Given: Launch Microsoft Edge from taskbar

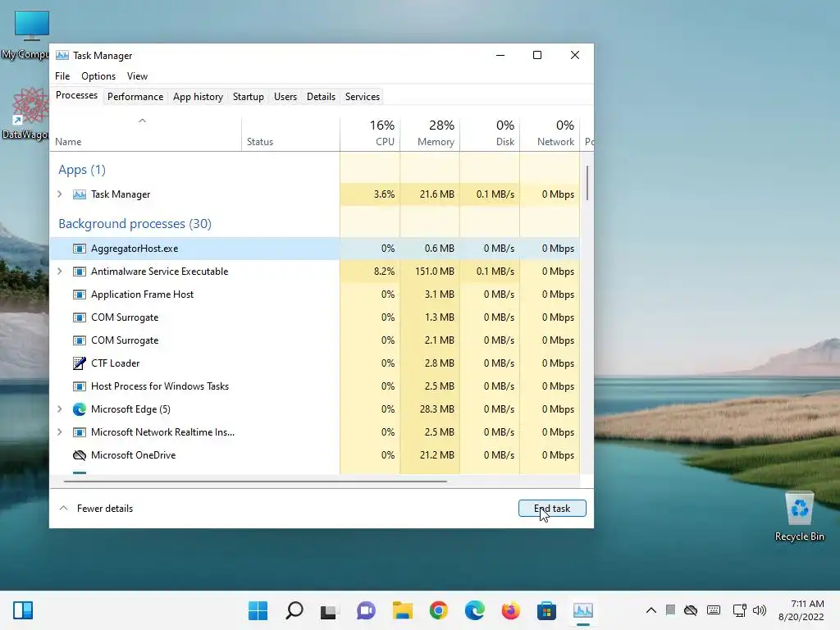Looking at the screenshot, I should click(475, 610).
